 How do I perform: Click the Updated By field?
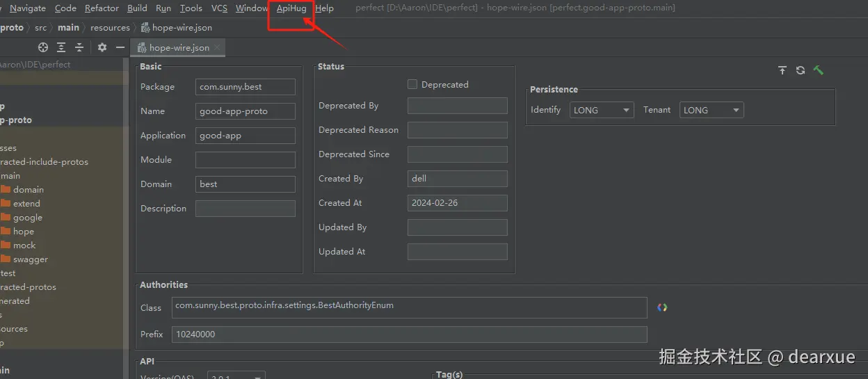458,227
